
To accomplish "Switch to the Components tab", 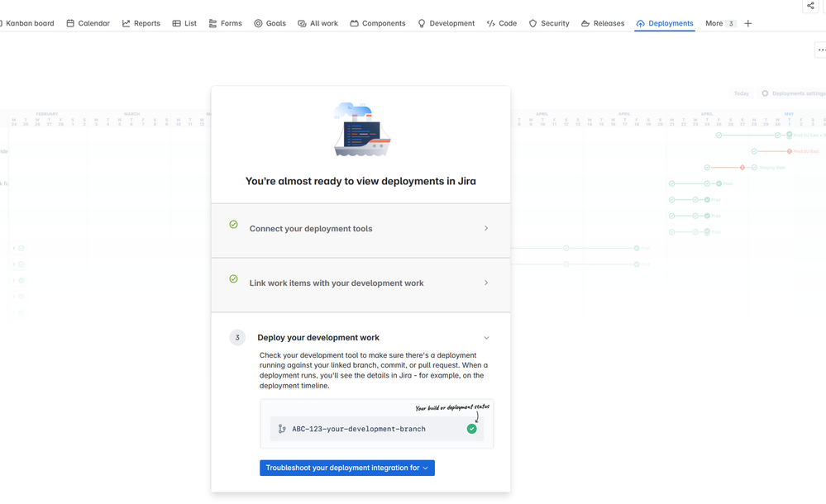I will [378, 23].
